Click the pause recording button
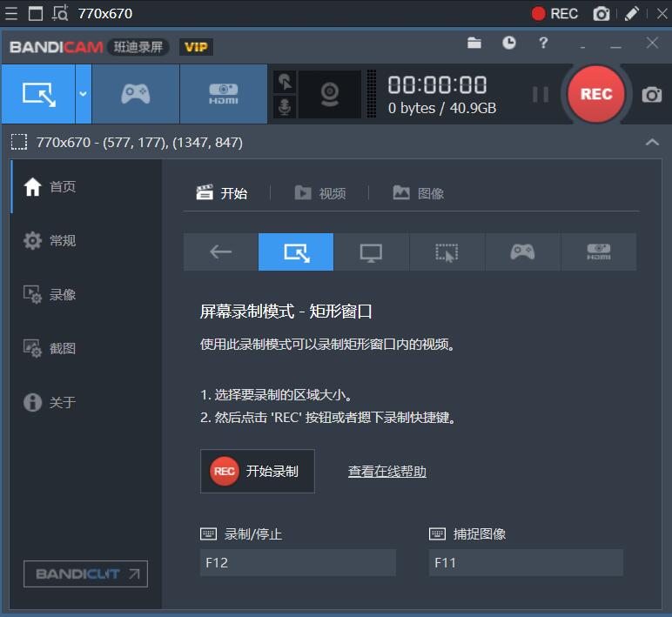 (x=541, y=94)
